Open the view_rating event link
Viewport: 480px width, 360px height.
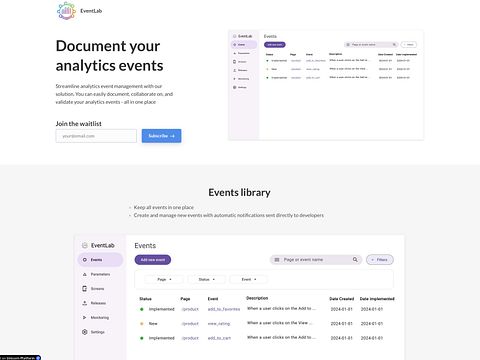tap(219, 324)
